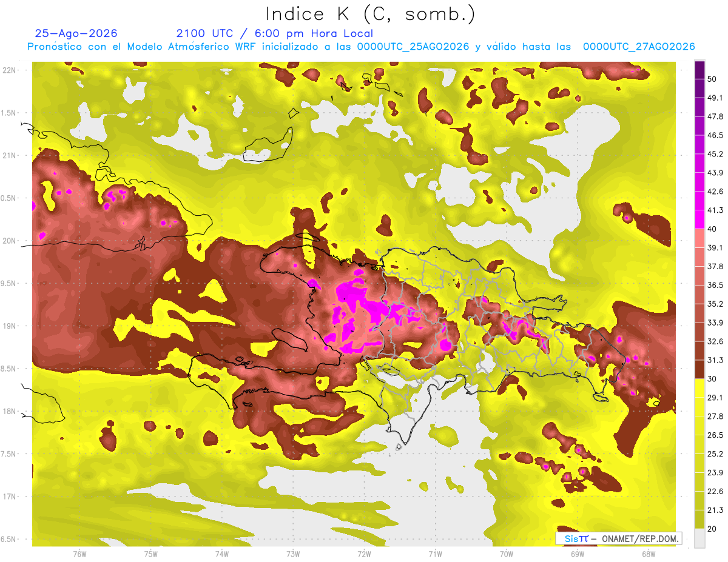Click colorbar value label '40'
This screenshot has height=562, width=728.
click(712, 229)
